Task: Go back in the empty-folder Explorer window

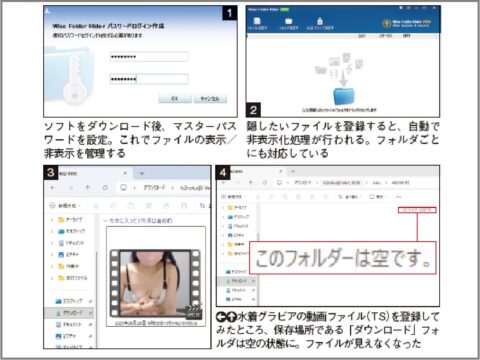Action: 224,182
